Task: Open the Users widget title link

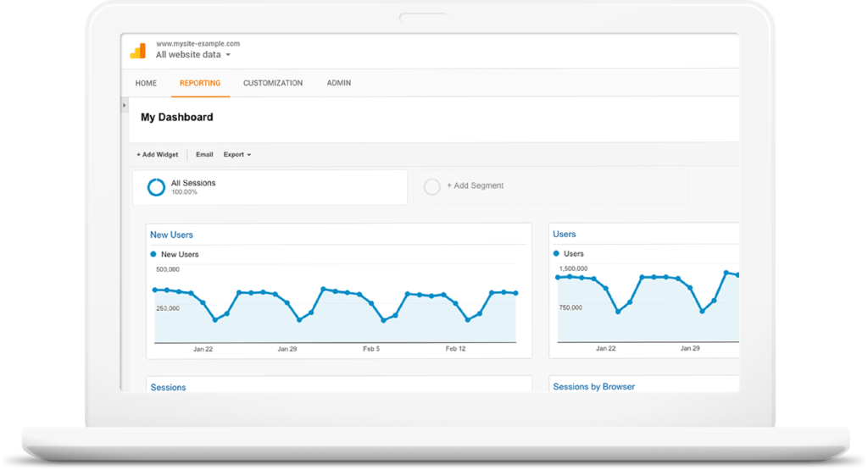Action: (x=564, y=235)
